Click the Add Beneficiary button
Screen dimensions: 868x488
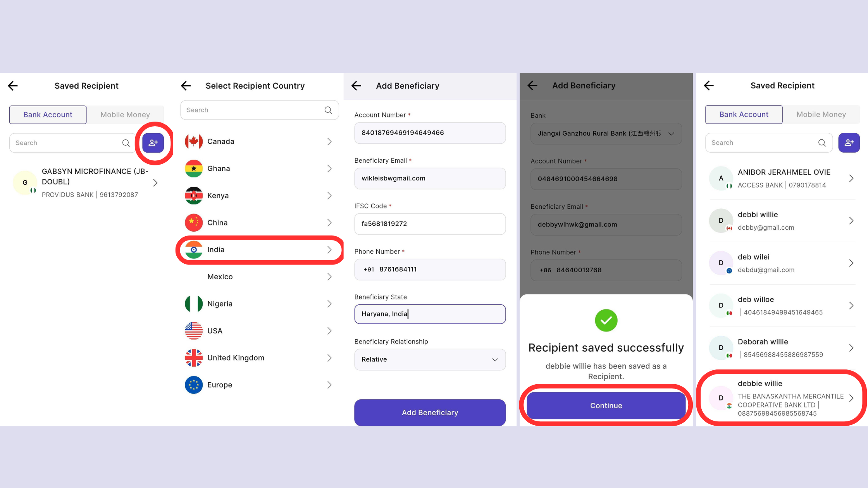[x=430, y=412]
